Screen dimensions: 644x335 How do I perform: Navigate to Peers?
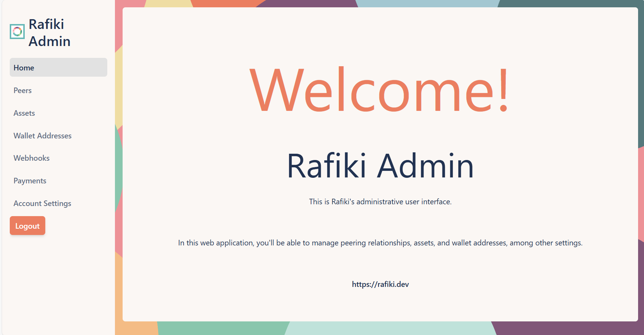click(22, 90)
